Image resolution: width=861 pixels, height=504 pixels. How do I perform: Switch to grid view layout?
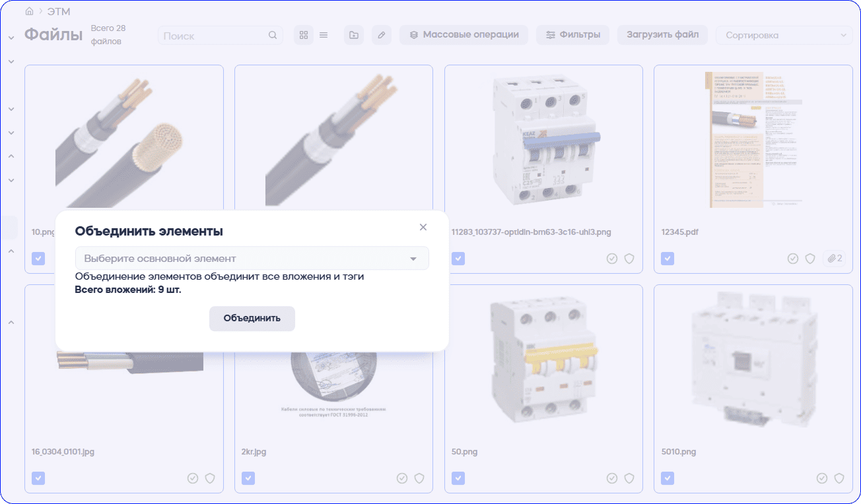[x=304, y=35]
